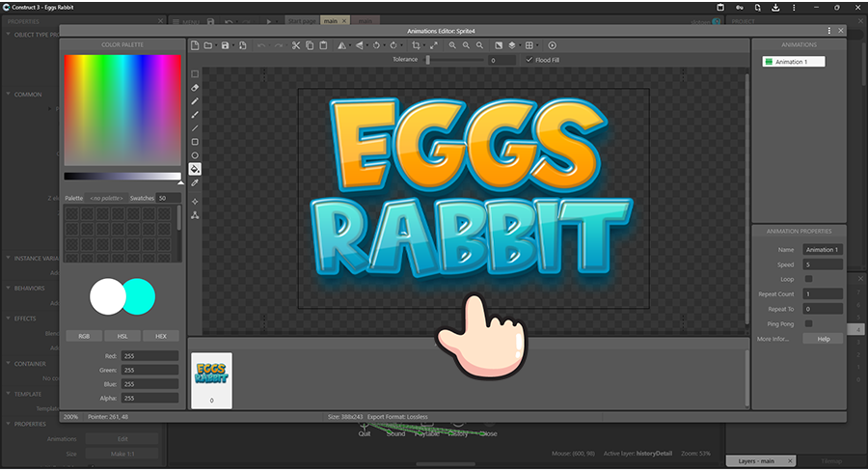Open the browser download icon in title bar
The width and height of the screenshot is (868, 471).
[776, 7]
